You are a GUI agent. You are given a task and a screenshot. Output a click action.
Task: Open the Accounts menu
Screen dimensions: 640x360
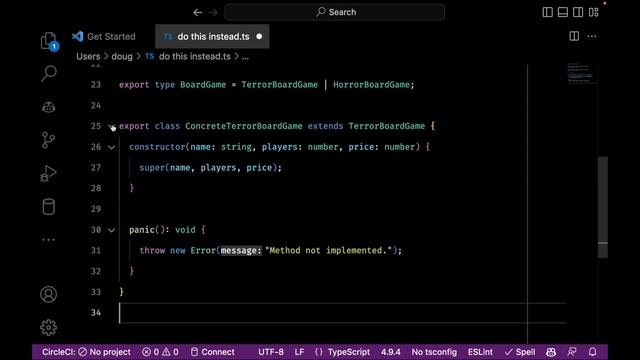click(x=49, y=294)
